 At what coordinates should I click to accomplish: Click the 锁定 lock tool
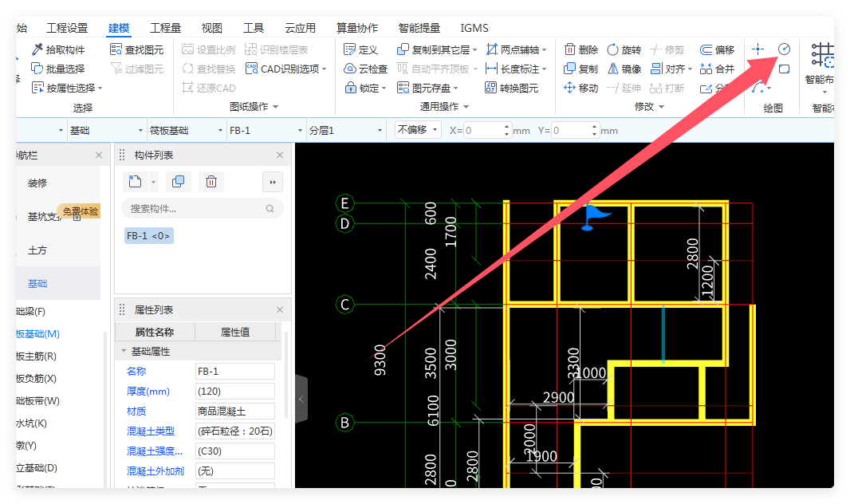tap(365, 88)
